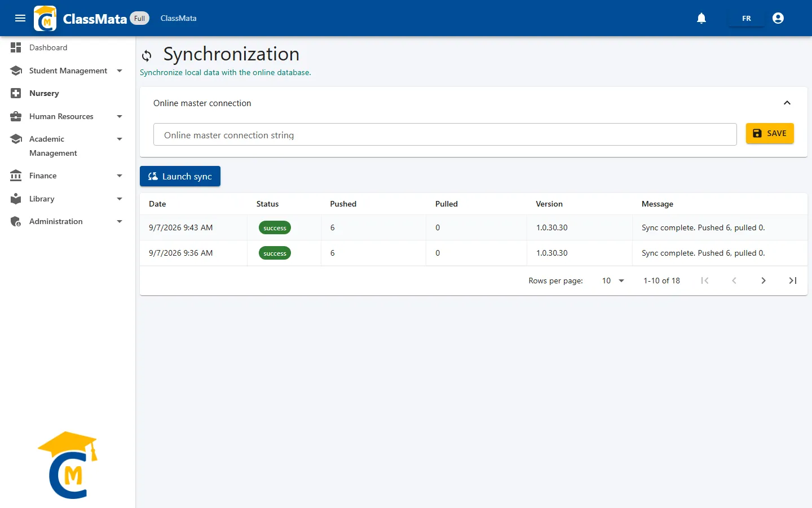The width and height of the screenshot is (812, 508).
Task: Click the Academic Management cap icon
Action: (x=16, y=139)
